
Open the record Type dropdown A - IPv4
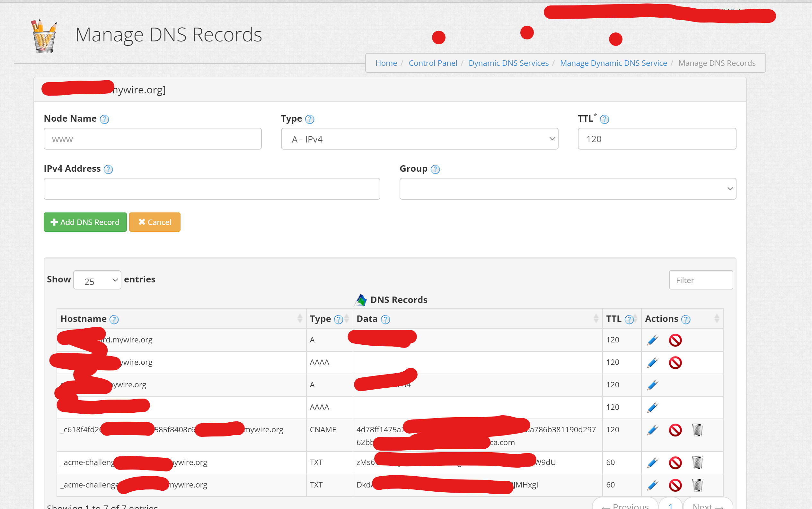(x=419, y=139)
